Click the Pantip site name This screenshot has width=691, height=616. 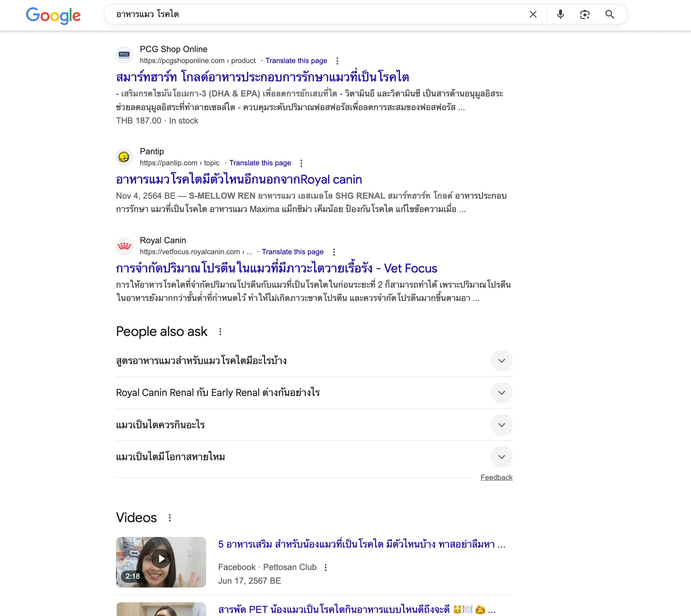pyautogui.click(x=152, y=152)
